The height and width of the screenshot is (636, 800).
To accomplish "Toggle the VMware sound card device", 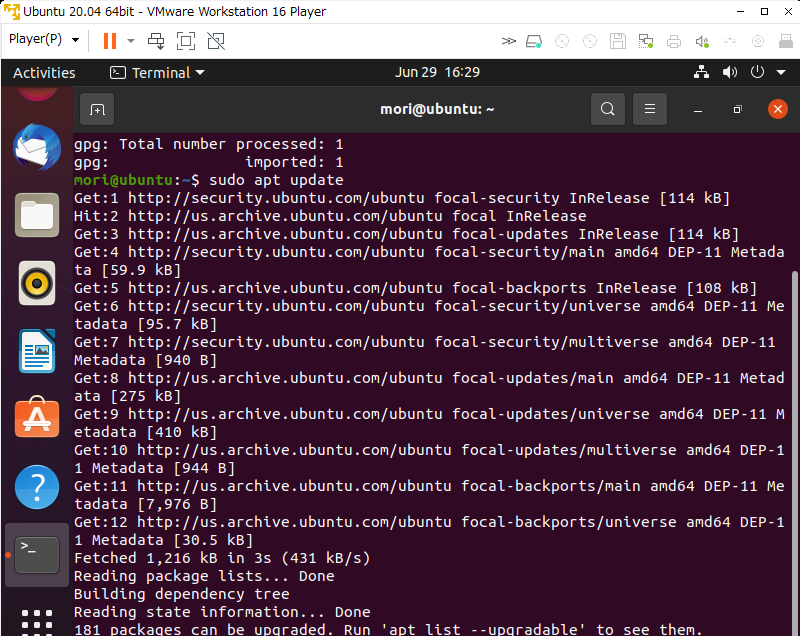I will (x=703, y=41).
